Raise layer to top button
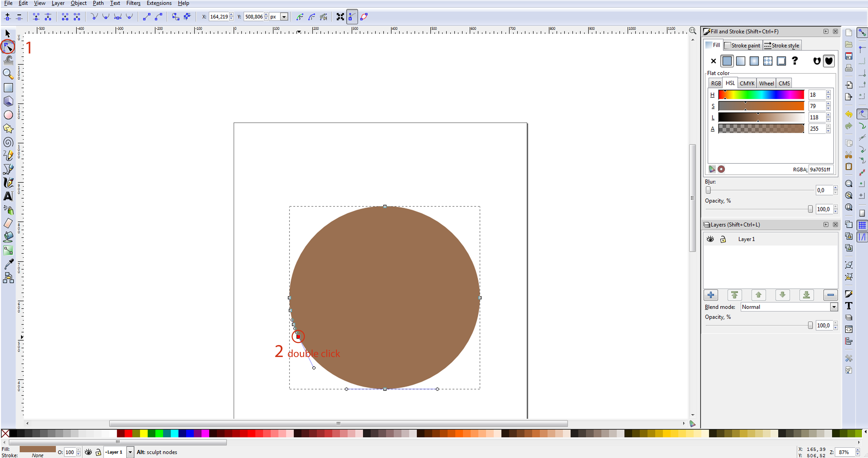Screen dimensions: 868x458 [735, 295]
